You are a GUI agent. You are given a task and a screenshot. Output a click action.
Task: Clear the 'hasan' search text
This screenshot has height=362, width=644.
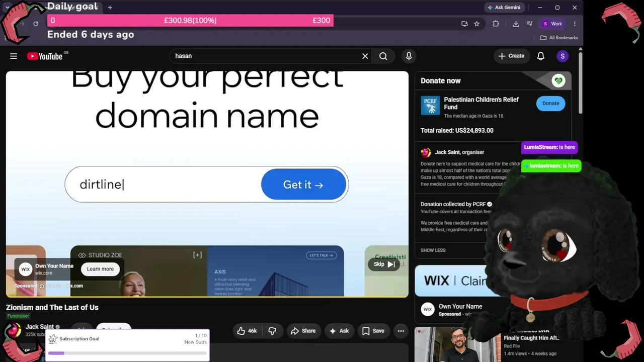(365, 56)
